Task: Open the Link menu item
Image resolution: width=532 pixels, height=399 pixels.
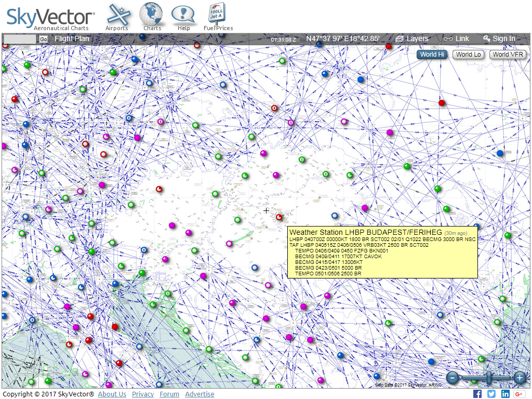Action: pyautogui.click(x=456, y=38)
